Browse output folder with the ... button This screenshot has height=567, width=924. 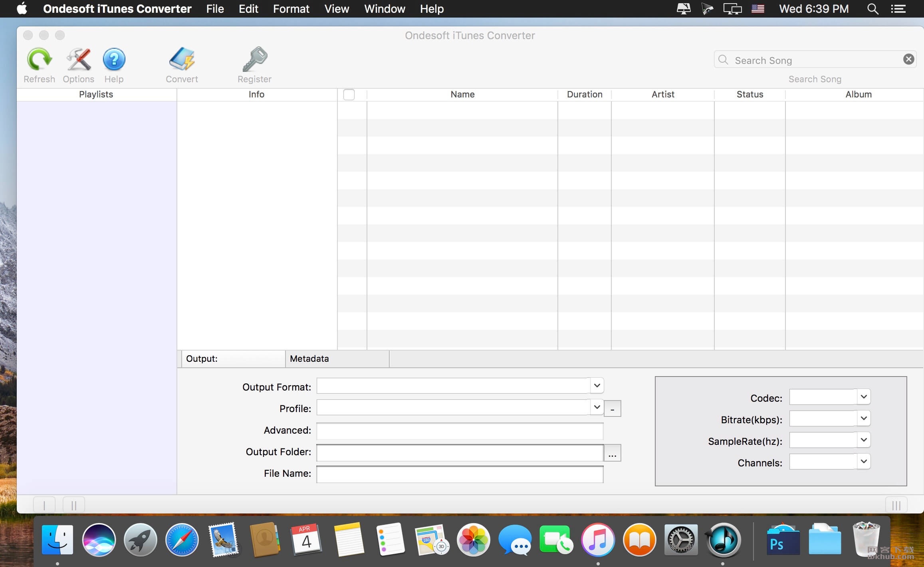point(612,453)
